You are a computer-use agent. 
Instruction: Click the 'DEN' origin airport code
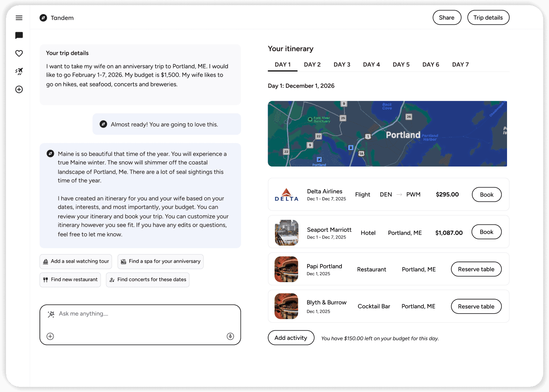386,195
